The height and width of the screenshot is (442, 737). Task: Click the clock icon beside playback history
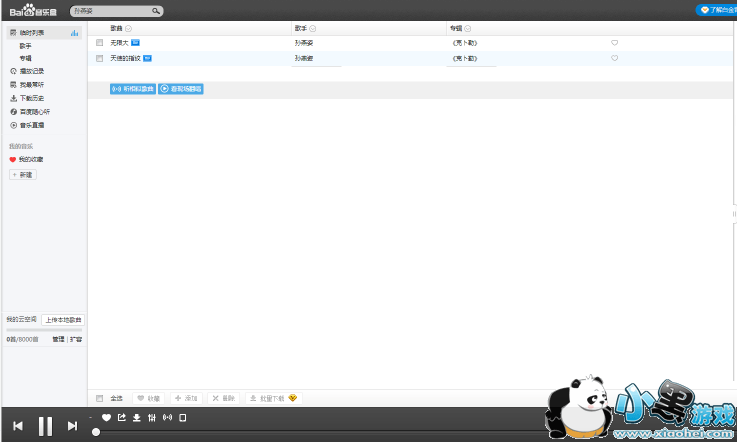[13, 71]
